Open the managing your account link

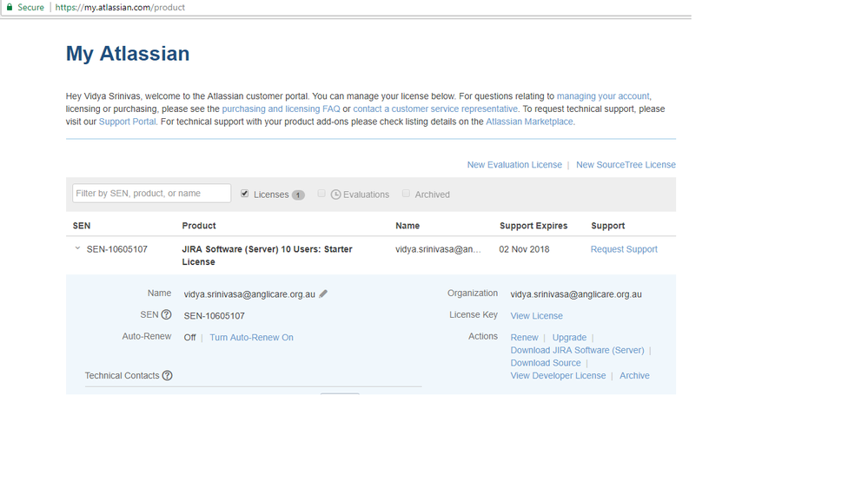pyautogui.click(x=603, y=96)
